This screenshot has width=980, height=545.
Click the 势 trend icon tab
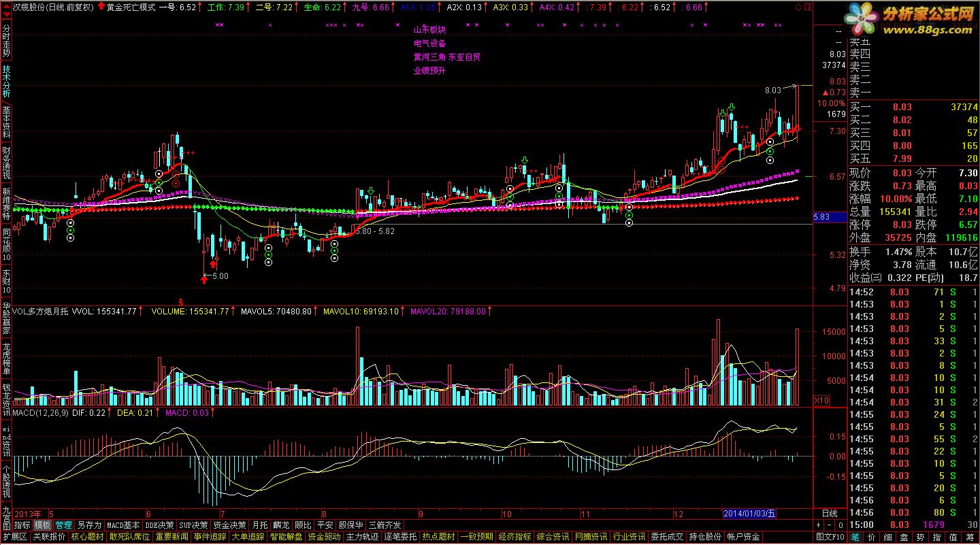pos(920,537)
